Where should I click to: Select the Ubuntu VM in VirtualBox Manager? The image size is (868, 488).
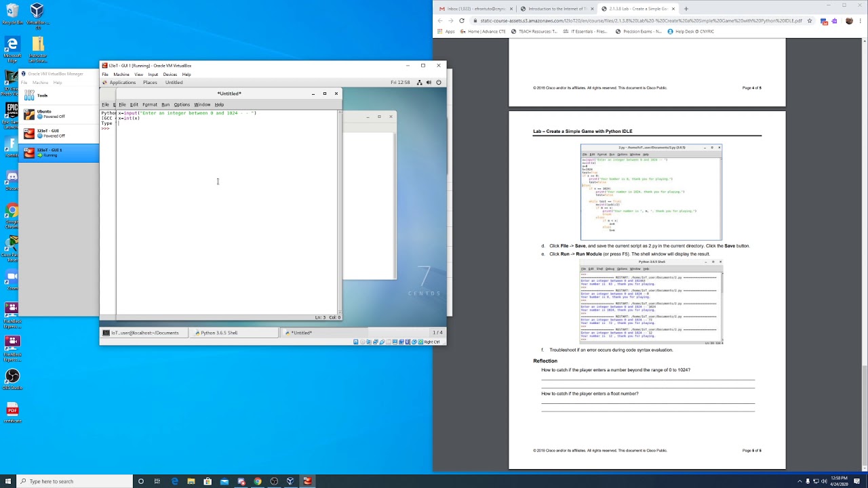59,114
